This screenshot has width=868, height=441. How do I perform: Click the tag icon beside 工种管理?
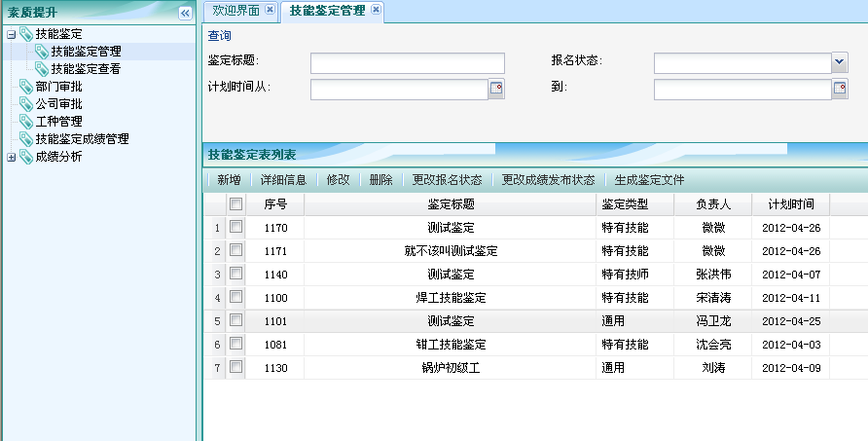(26, 122)
